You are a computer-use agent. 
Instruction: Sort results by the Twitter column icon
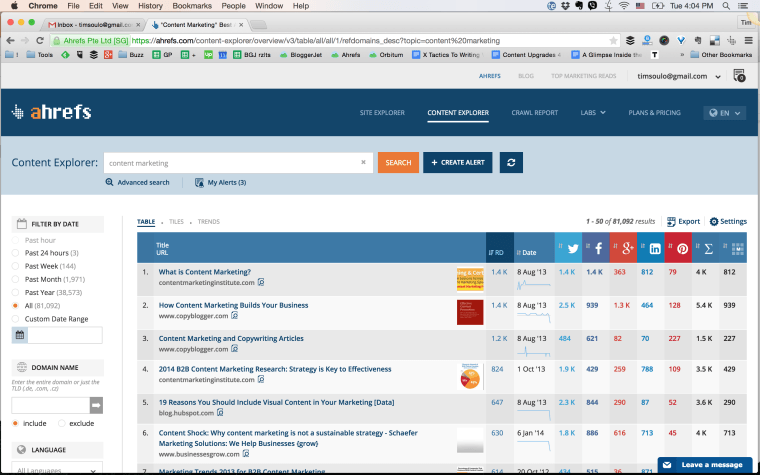tap(573, 249)
